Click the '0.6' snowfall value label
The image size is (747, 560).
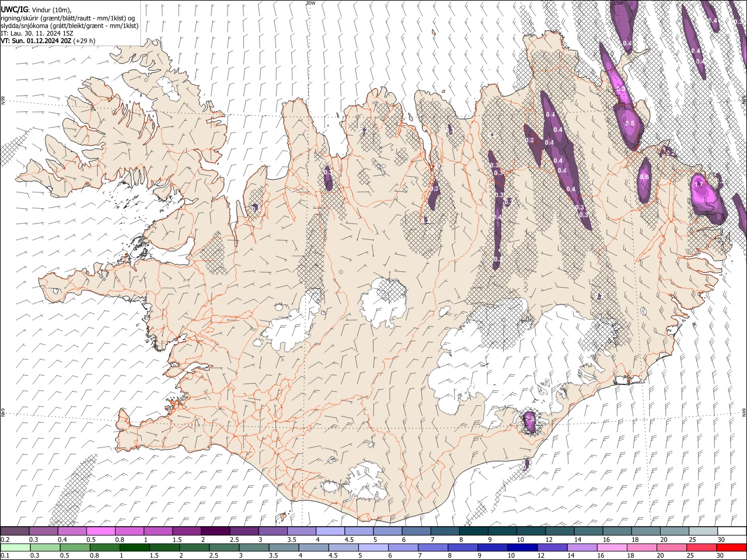click(644, 177)
